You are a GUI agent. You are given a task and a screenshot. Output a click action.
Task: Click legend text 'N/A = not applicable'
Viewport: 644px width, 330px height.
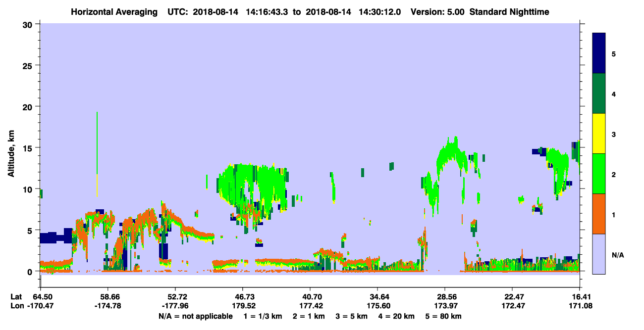click(x=196, y=316)
